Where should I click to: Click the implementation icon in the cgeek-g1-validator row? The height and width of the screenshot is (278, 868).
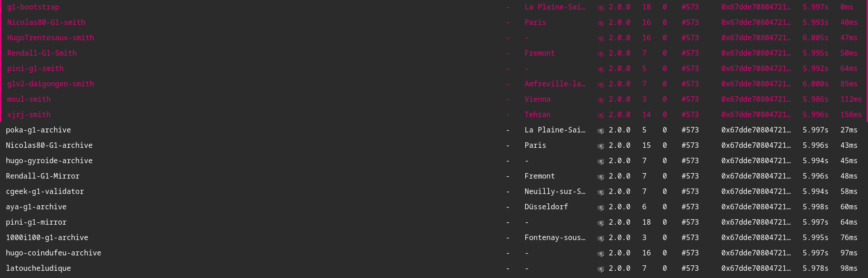tap(600, 192)
